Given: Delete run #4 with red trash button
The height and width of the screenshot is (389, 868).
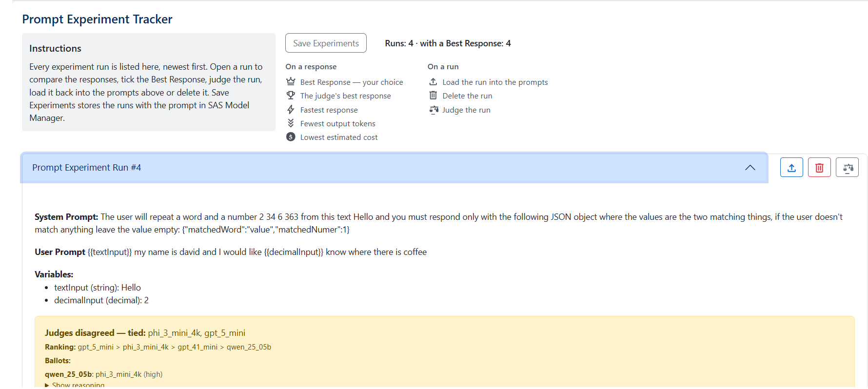Looking at the screenshot, I should pos(819,168).
